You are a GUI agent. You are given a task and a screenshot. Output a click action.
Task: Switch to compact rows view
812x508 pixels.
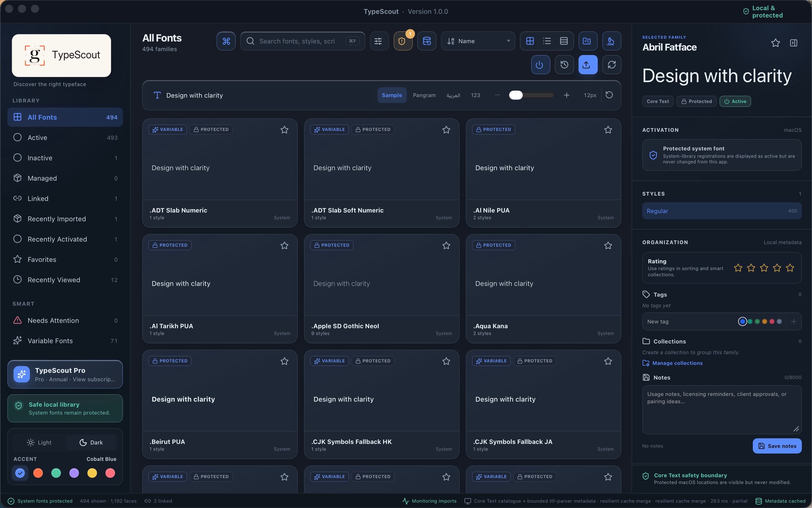(564, 41)
